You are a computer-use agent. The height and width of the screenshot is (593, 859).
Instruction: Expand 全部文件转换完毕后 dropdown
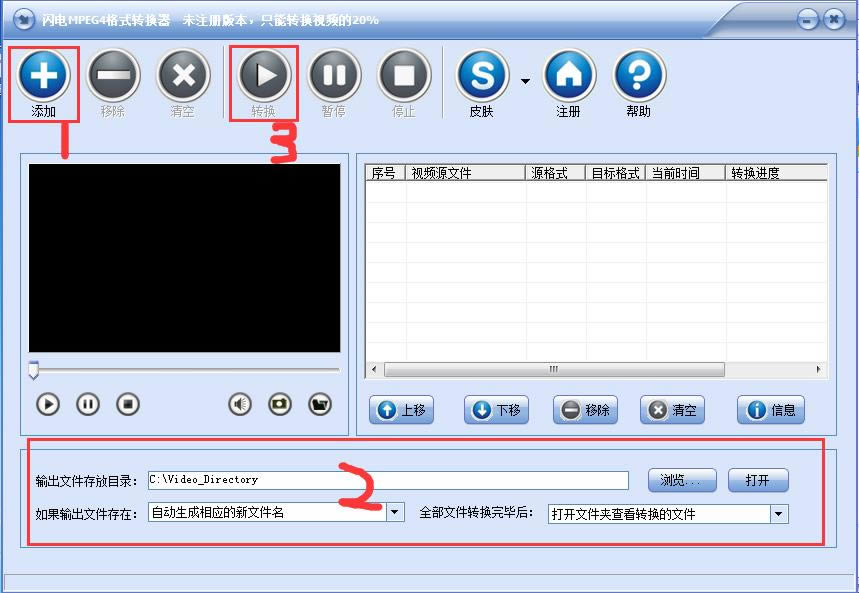coord(779,514)
